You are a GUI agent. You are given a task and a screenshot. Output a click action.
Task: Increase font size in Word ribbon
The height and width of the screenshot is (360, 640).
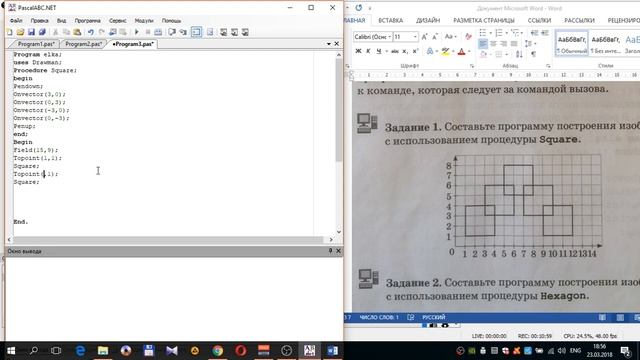point(424,37)
